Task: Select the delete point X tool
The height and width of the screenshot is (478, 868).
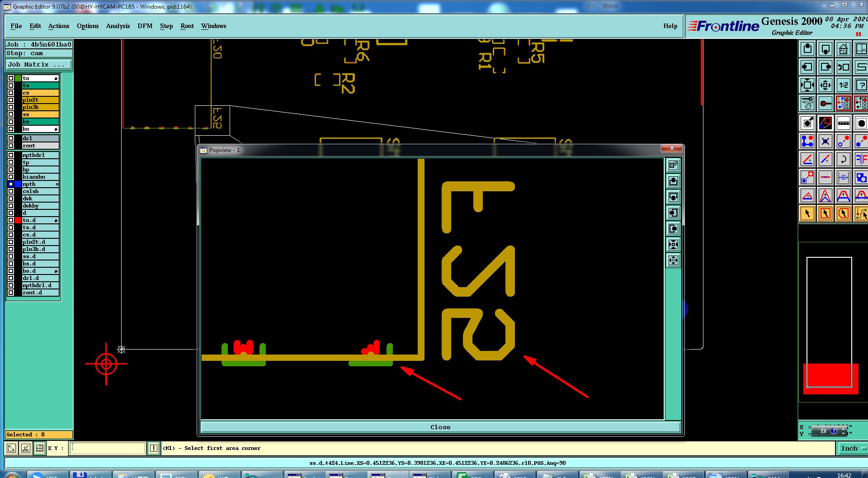Action: click(826, 141)
